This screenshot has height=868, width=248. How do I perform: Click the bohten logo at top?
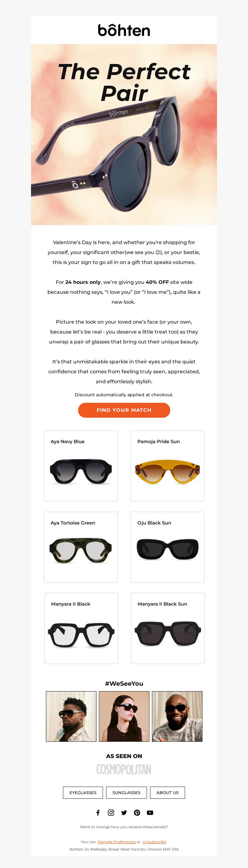(x=124, y=30)
